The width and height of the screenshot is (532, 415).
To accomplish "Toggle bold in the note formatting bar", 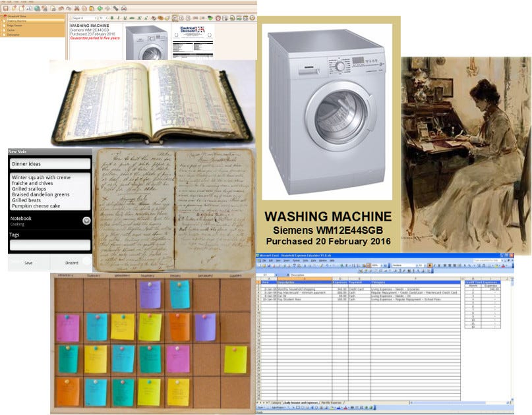I will click(112, 18).
